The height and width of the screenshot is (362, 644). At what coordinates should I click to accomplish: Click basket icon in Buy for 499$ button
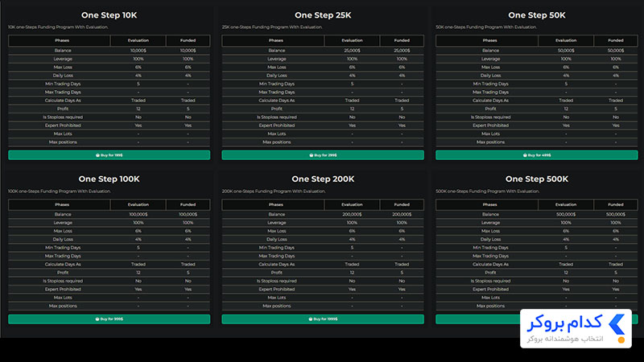click(525, 155)
